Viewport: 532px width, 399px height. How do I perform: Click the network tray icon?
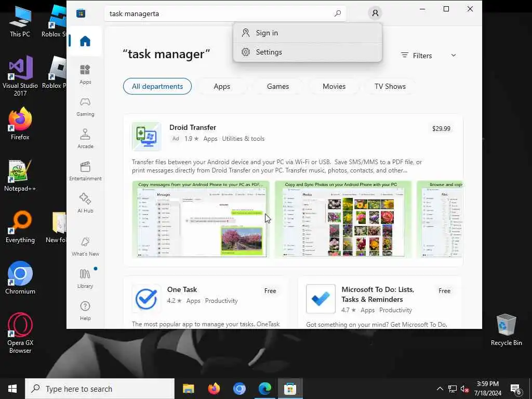[x=453, y=389]
